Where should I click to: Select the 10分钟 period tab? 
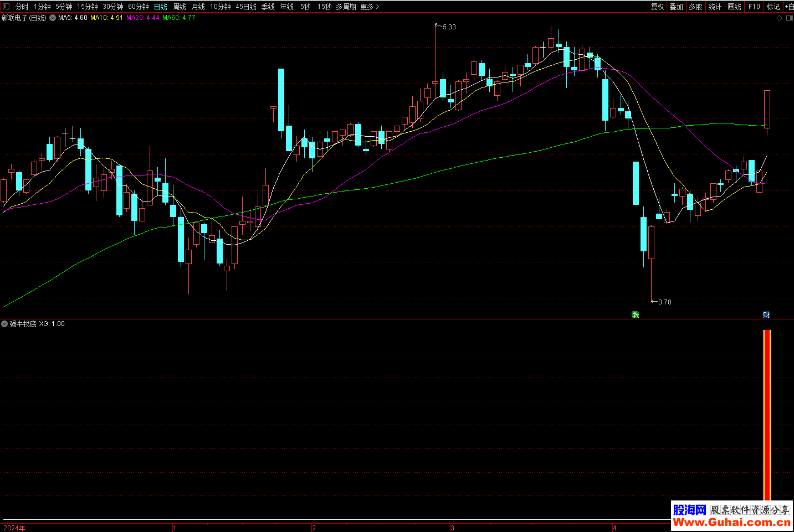[x=221, y=7]
